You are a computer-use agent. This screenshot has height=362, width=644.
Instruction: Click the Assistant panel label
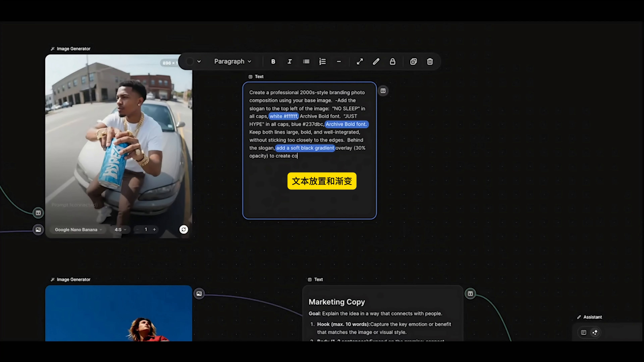click(589, 317)
